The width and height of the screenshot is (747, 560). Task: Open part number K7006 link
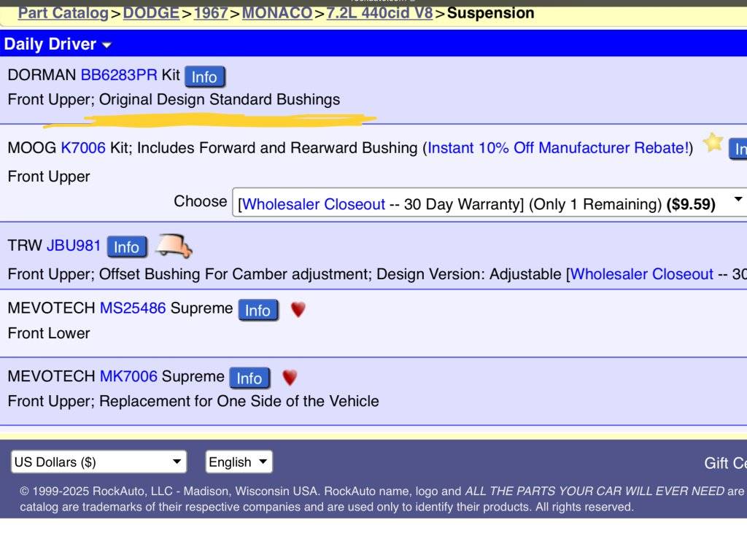click(x=82, y=148)
